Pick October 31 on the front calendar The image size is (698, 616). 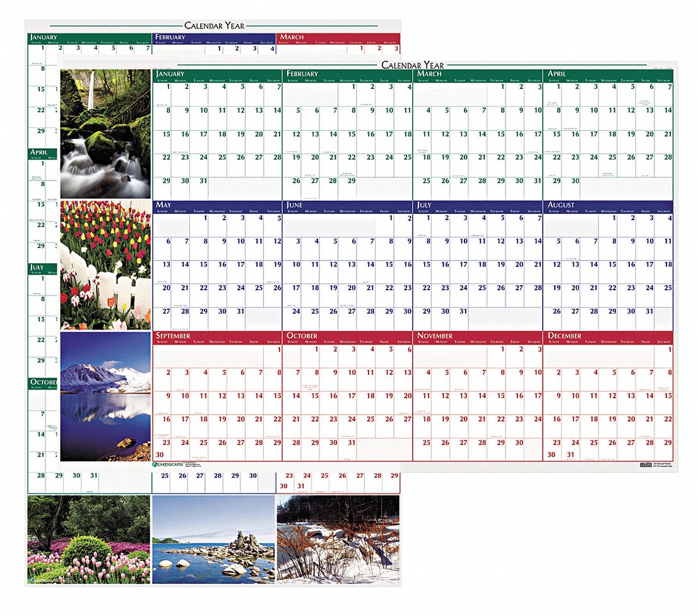tap(347, 449)
